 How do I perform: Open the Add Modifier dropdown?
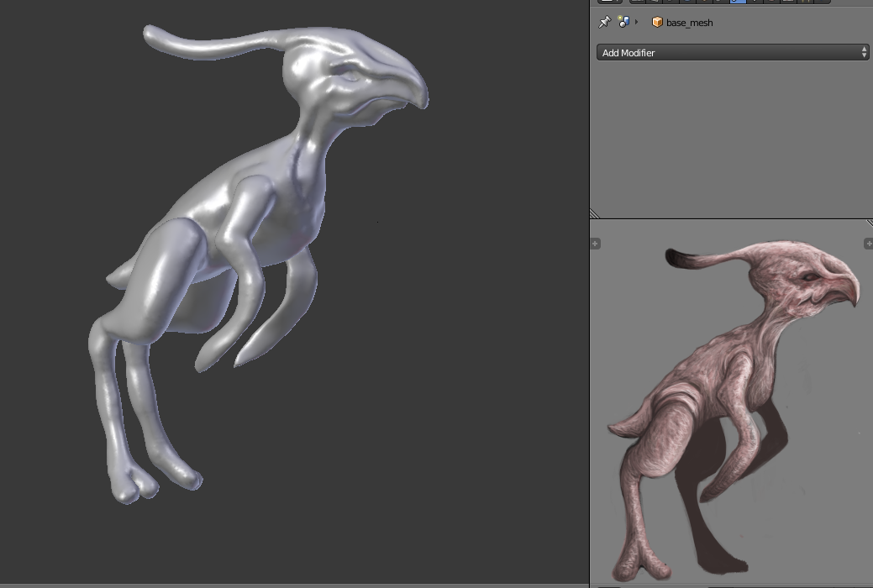click(733, 52)
